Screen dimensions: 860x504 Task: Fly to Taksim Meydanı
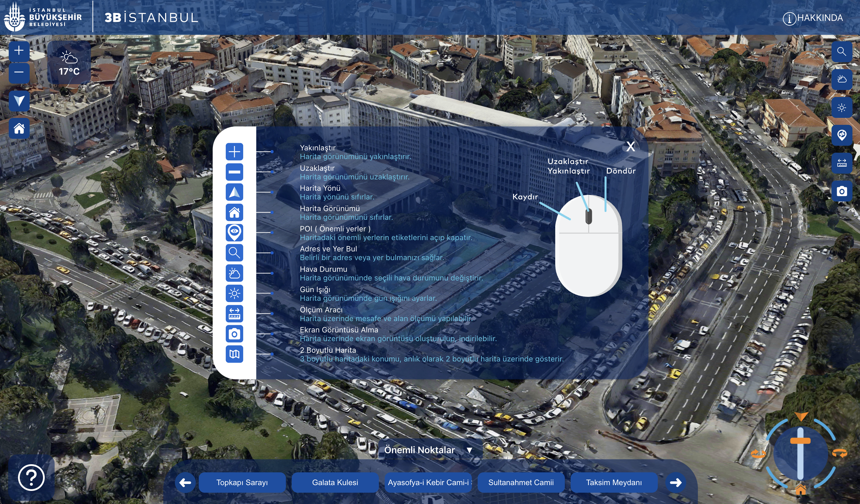click(x=614, y=483)
